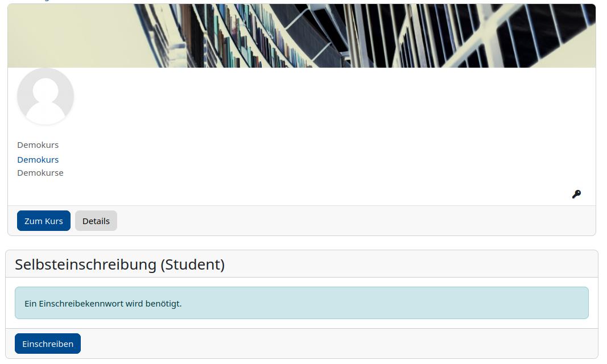Click the head of the avatar silhouette

point(46,89)
